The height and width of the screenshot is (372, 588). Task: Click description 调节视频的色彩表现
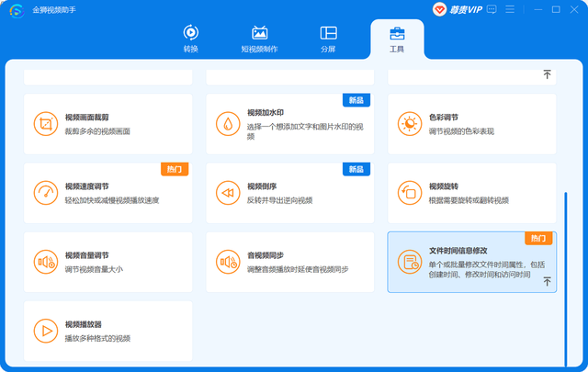tap(461, 131)
